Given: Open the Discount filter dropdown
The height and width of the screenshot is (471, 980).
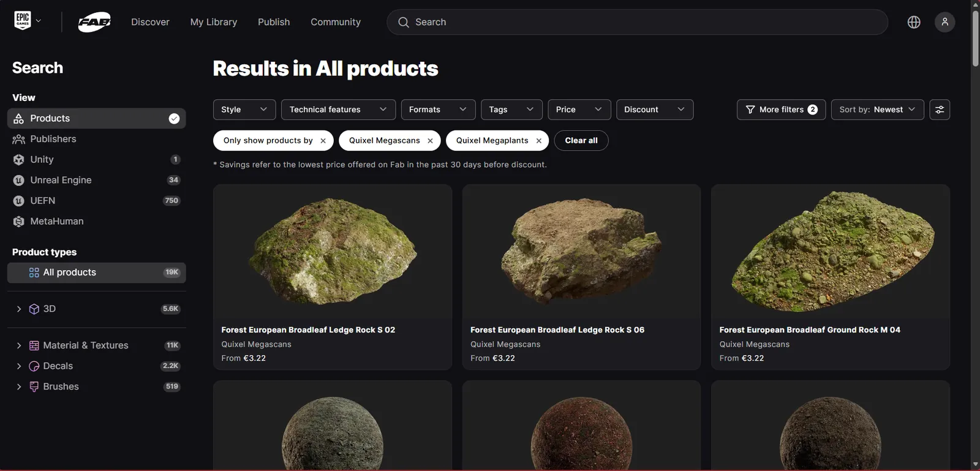Looking at the screenshot, I should tap(655, 110).
